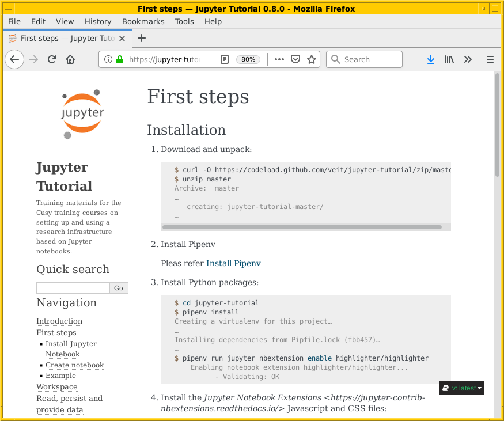Click the code block horizontal scrollbar
The image size is (504, 421).
[302, 227]
